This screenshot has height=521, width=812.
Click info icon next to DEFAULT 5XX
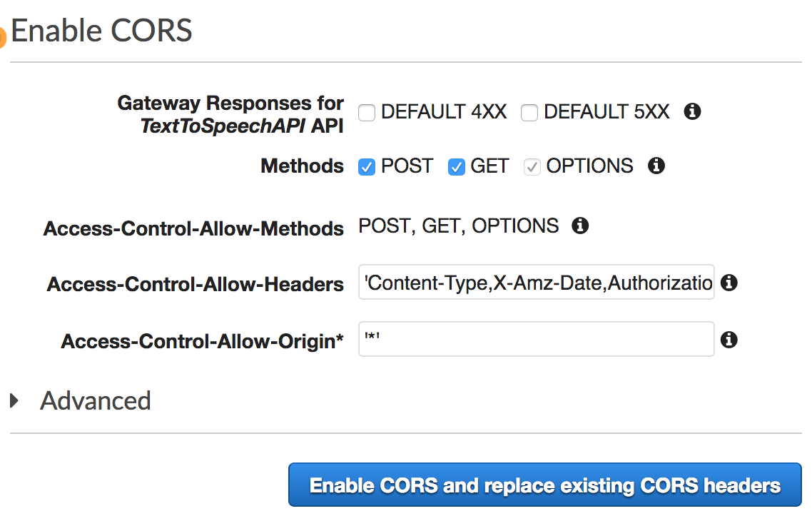tap(692, 111)
